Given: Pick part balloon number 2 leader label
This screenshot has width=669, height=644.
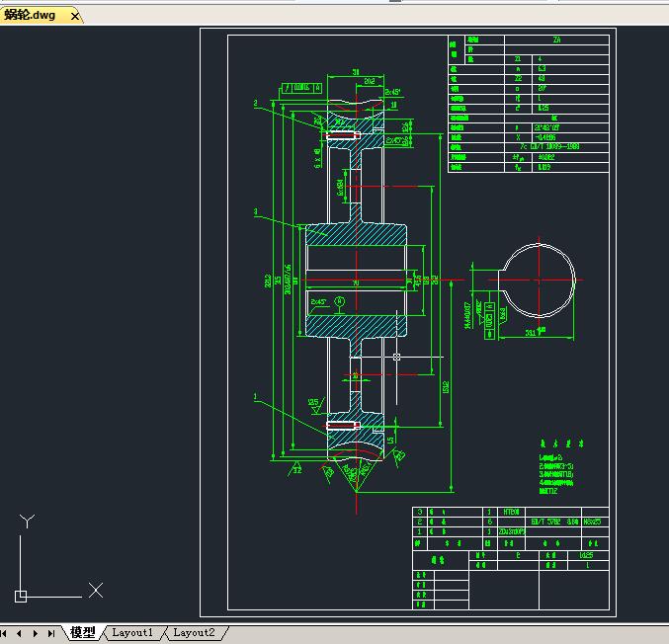Looking at the screenshot, I should [x=256, y=103].
